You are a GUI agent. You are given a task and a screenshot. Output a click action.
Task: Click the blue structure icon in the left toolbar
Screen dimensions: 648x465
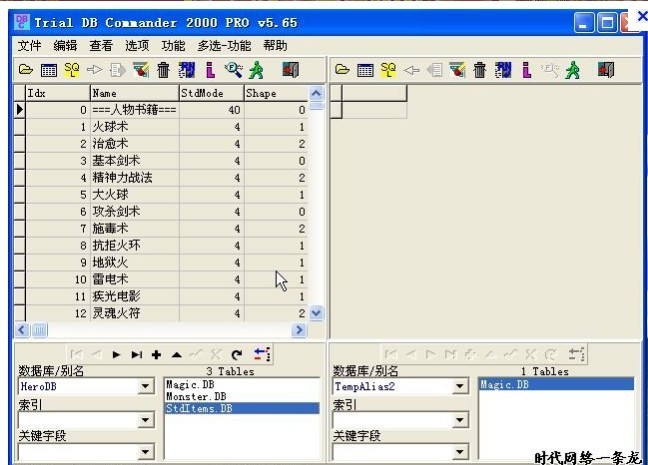click(187, 70)
